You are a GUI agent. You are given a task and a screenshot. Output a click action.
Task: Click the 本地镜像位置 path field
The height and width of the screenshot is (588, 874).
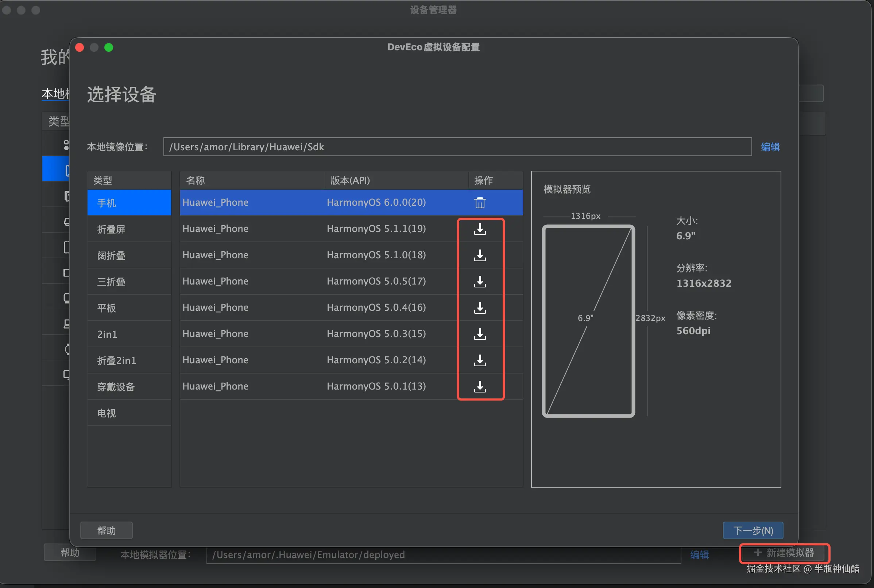[x=457, y=147]
